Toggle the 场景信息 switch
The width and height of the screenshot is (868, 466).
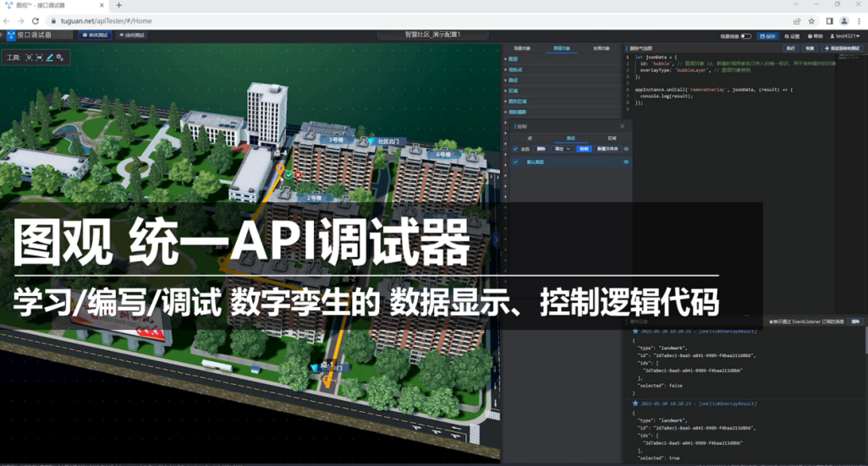(745, 36)
